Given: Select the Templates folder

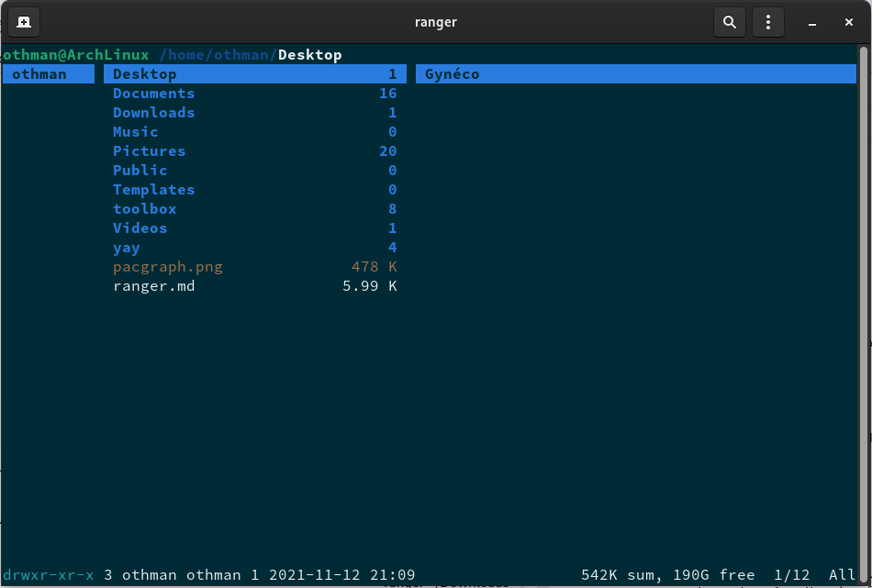Looking at the screenshot, I should [x=153, y=190].
